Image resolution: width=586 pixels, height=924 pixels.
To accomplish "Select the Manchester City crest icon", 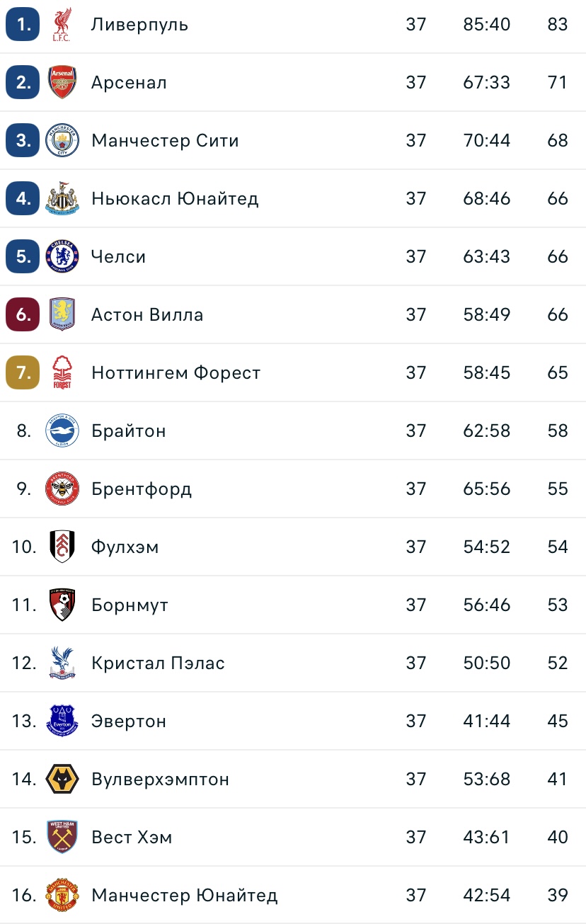I will click(62, 141).
